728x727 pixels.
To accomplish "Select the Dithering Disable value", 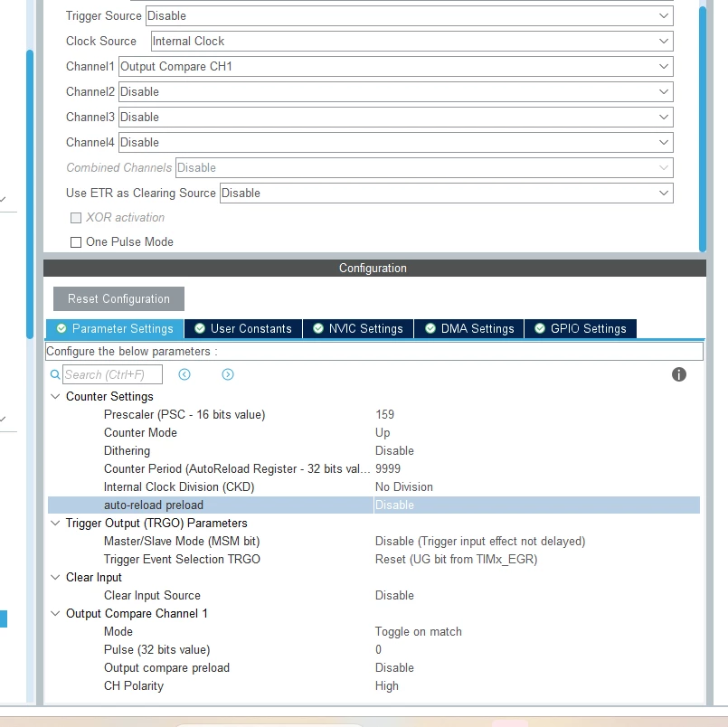I will [394, 451].
